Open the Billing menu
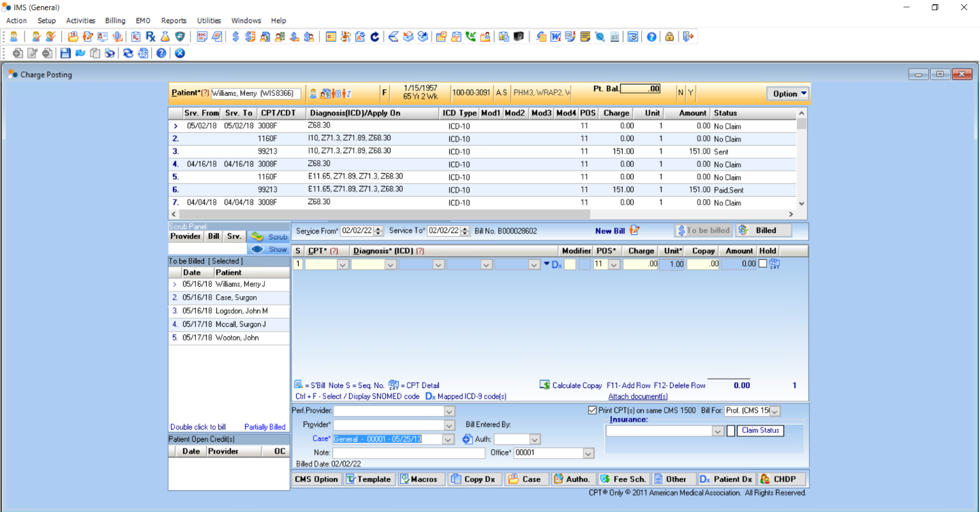Screen dimensions: 980x512 tap(115, 20)
